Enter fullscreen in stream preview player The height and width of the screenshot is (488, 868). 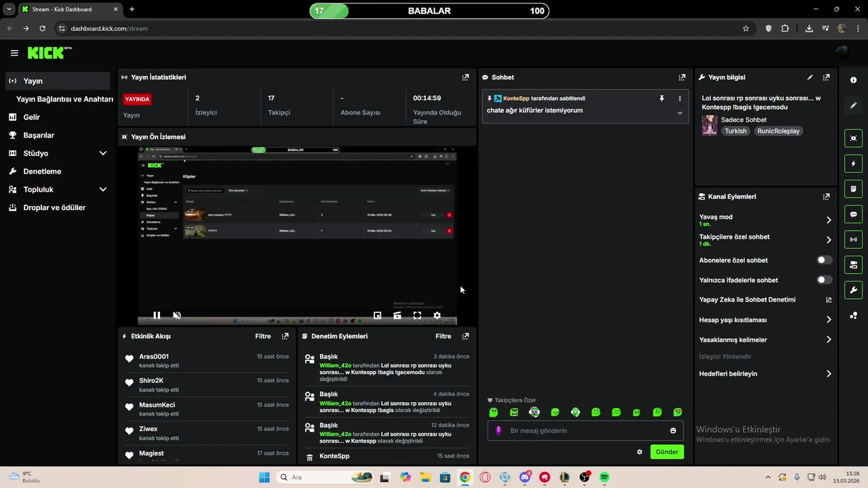coord(417,315)
